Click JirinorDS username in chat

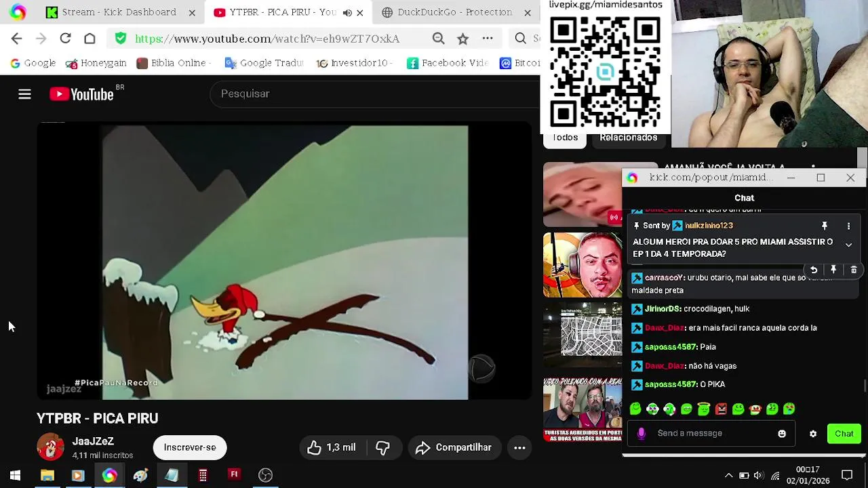point(663,309)
